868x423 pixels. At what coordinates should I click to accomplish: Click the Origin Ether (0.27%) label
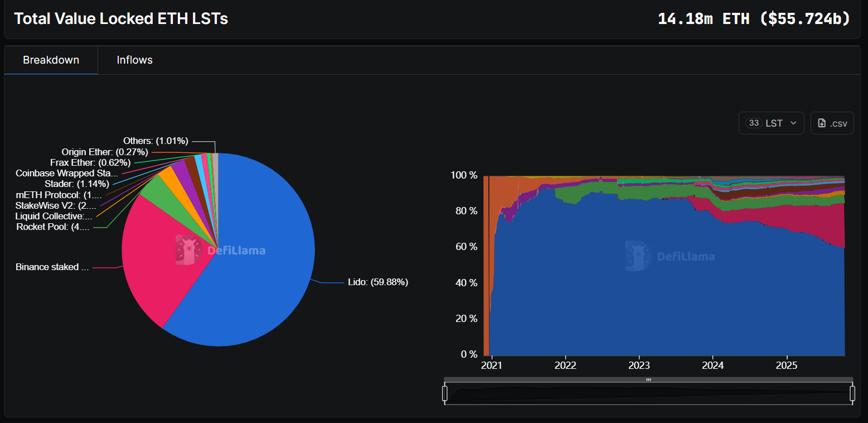point(105,152)
